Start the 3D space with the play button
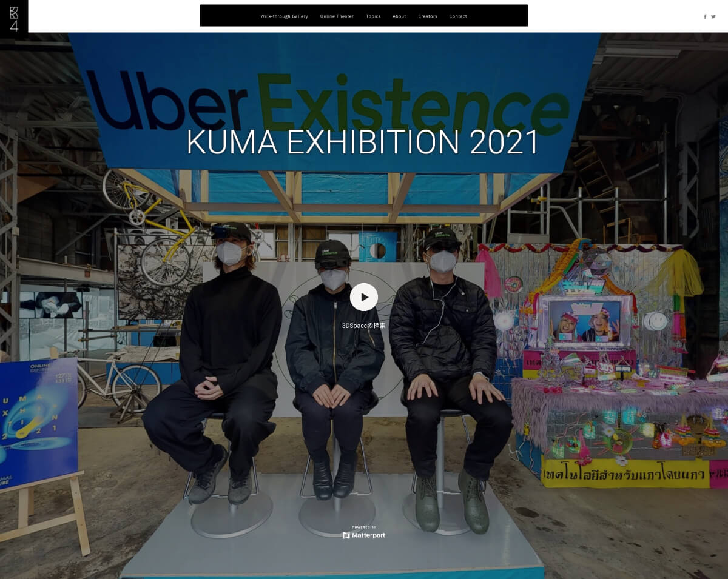Image resolution: width=728 pixels, height=579 pixels. (x=364, y=297)
